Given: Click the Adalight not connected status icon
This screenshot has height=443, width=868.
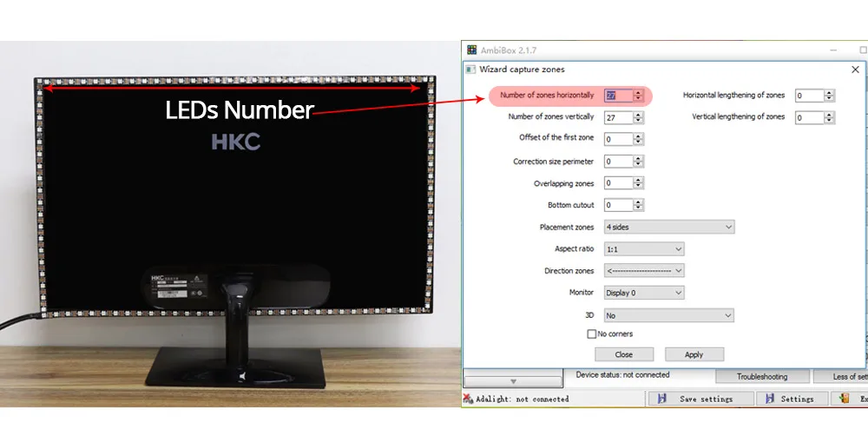Looking at the screenshot, I should tap(469, 399).
